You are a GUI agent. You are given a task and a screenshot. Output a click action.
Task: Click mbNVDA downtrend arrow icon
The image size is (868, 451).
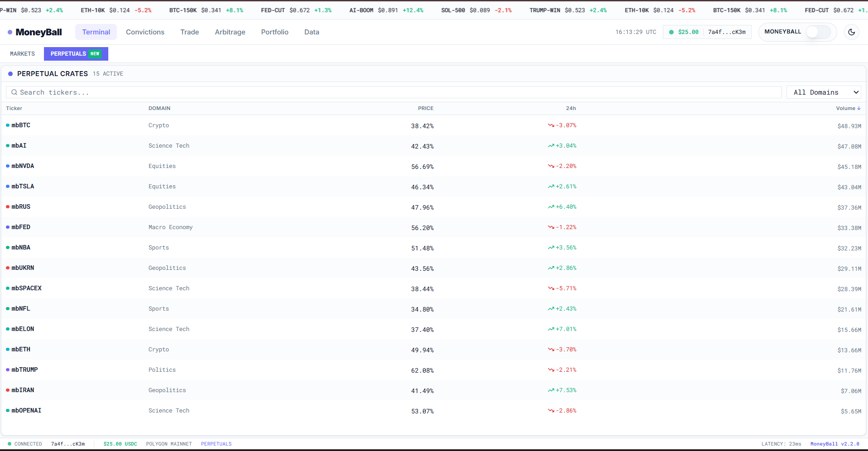pyautogui.click(x=551, y=166)
